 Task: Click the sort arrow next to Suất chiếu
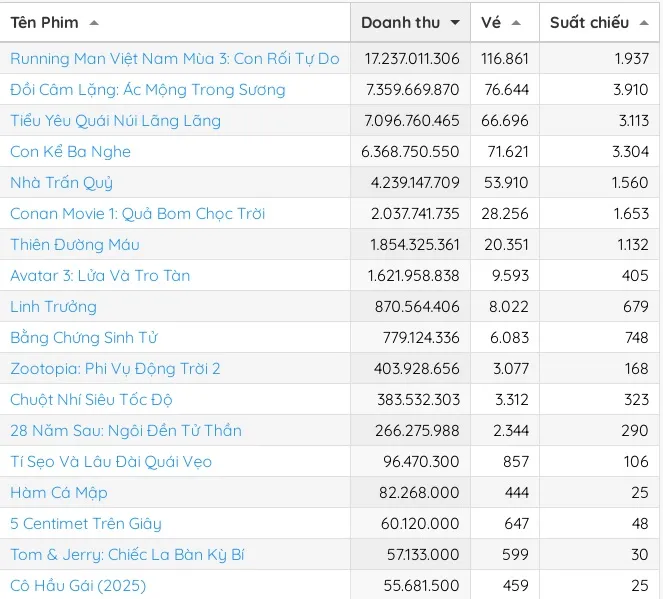pos(644,23)
